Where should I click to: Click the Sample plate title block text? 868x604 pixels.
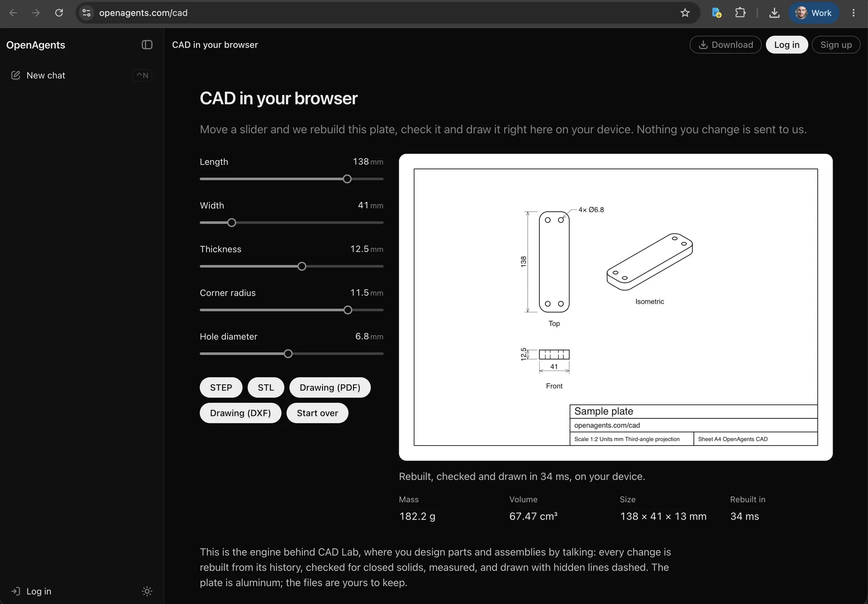tap(604, 411)
